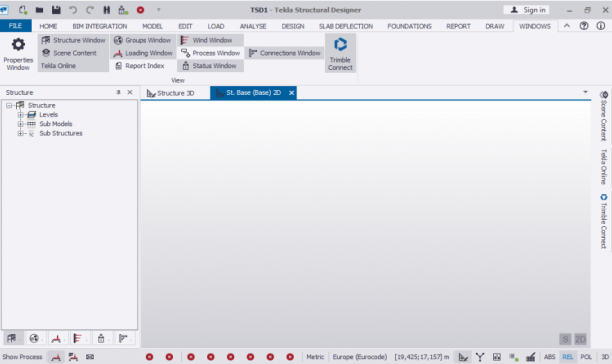Select the Structure tab icon at panel bottom
This screenshot has width=612, height=364.
pyautogui.click(x=12, y=338)
